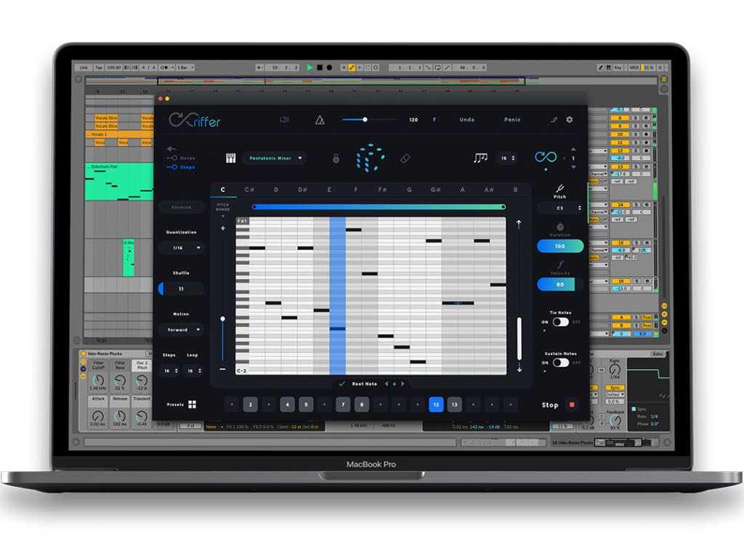The width and height of the screenshot is (744, 560).
Task: Click the Undo button
Action: coord(466,120)
